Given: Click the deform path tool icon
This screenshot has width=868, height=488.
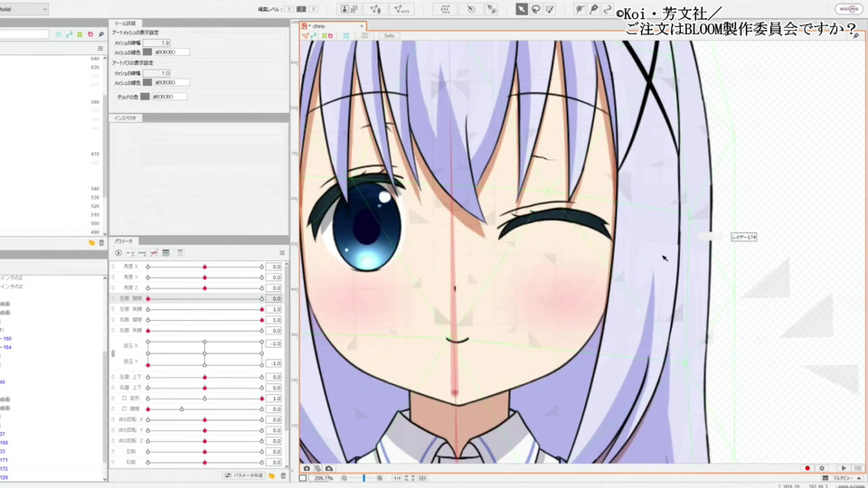Looking at the screenshot, I should 608,9.
